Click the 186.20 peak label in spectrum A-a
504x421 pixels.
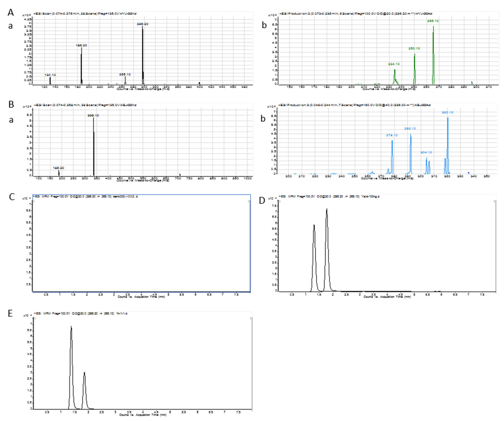[x=81, y=45]
